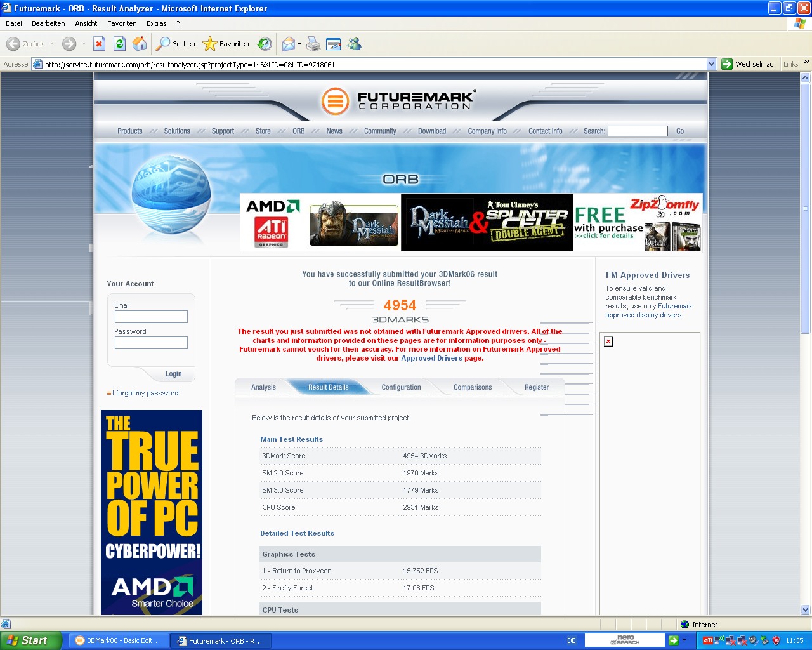
Task: Click Support in site navigation
Action: (223, 131)
